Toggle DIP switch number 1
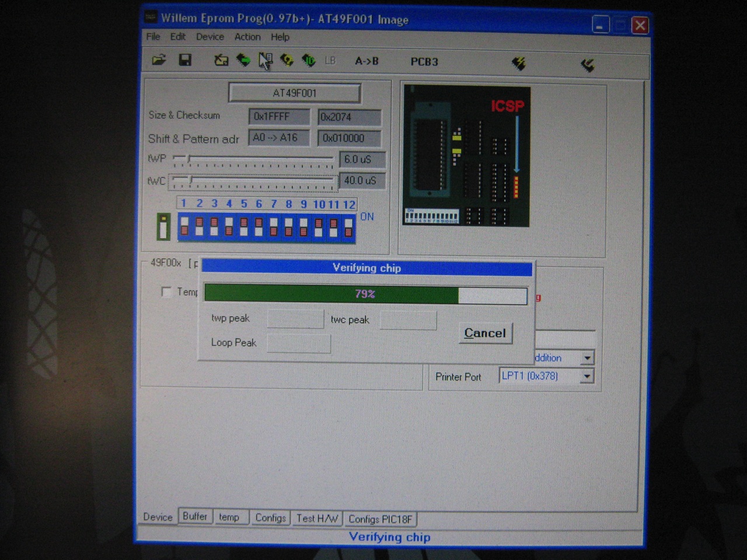Viewport: 747px width, 560px height. 184,226
